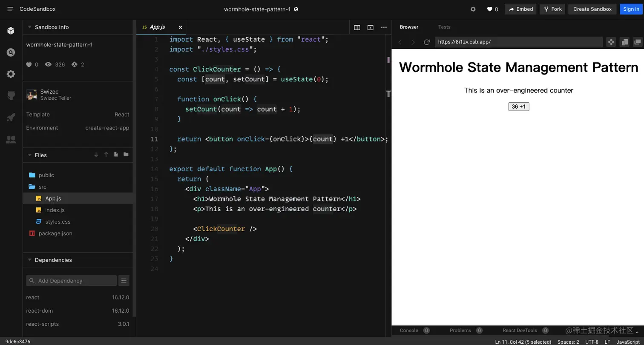This screenshot has width=644, height=345.
Task: Click Spaces: 2 in the status bar
Action: click(x=568, y=342)
